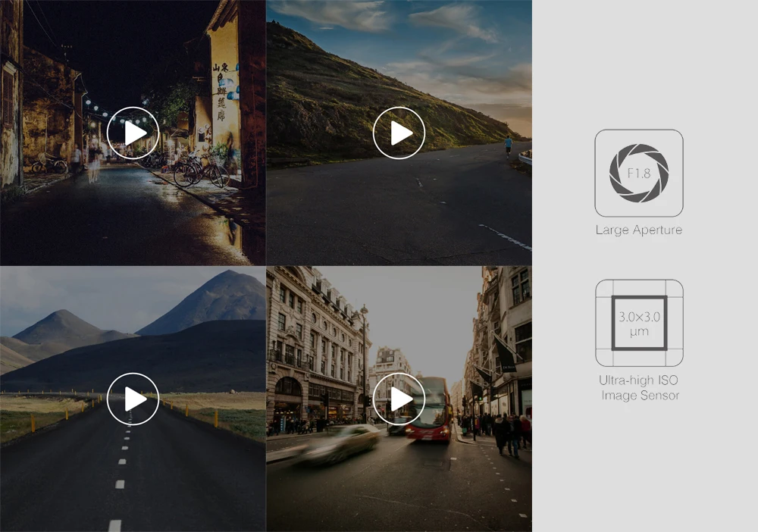
Task: Select the Ultra-high ISO Image Sensor label
Action: pyautogui.click(x=640, y=388)
